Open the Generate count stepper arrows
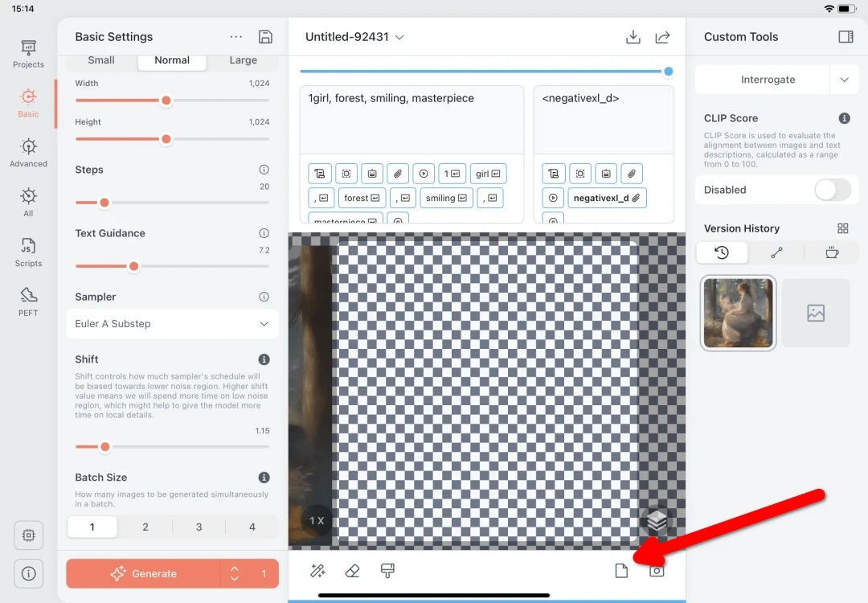 (235, 573)
